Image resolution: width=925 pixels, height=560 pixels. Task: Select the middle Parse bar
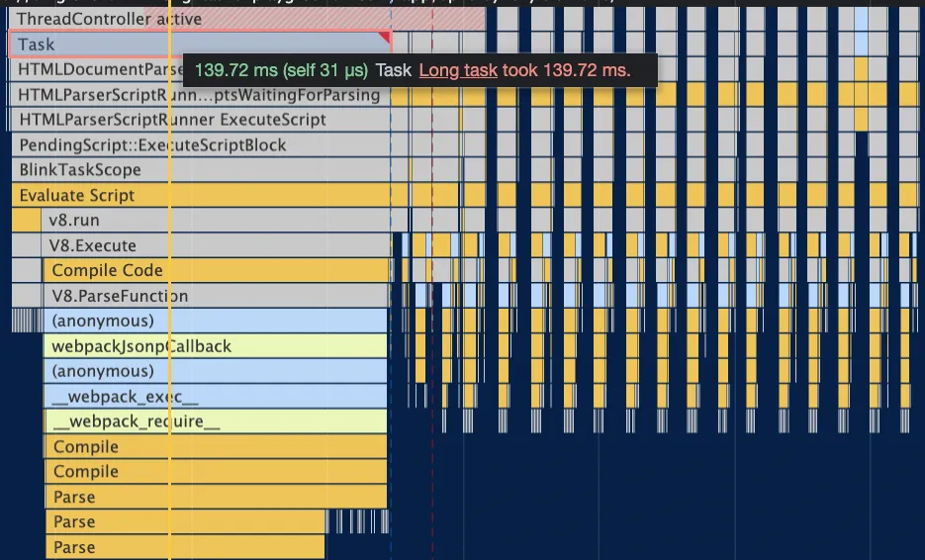click(x=185, y=521)
